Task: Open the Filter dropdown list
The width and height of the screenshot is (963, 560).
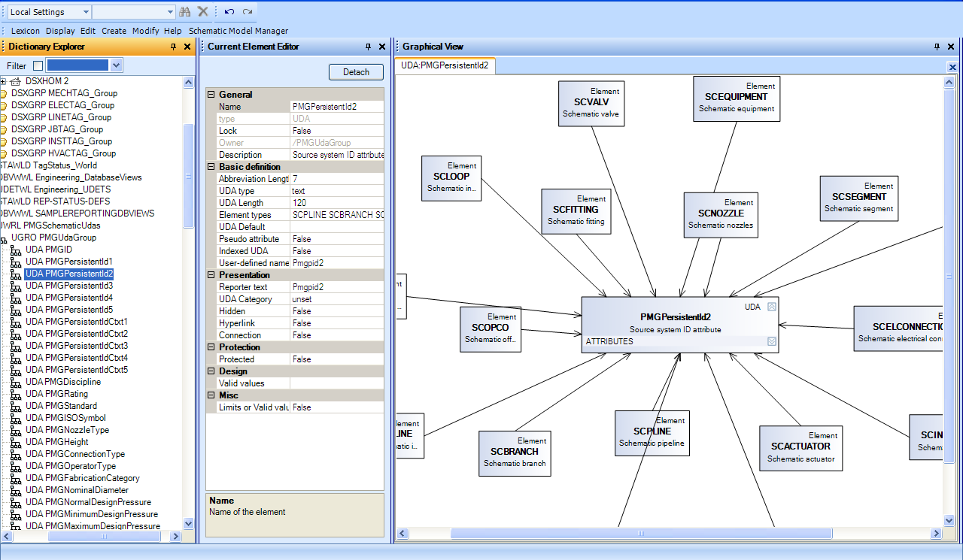Action: (116, 65)
